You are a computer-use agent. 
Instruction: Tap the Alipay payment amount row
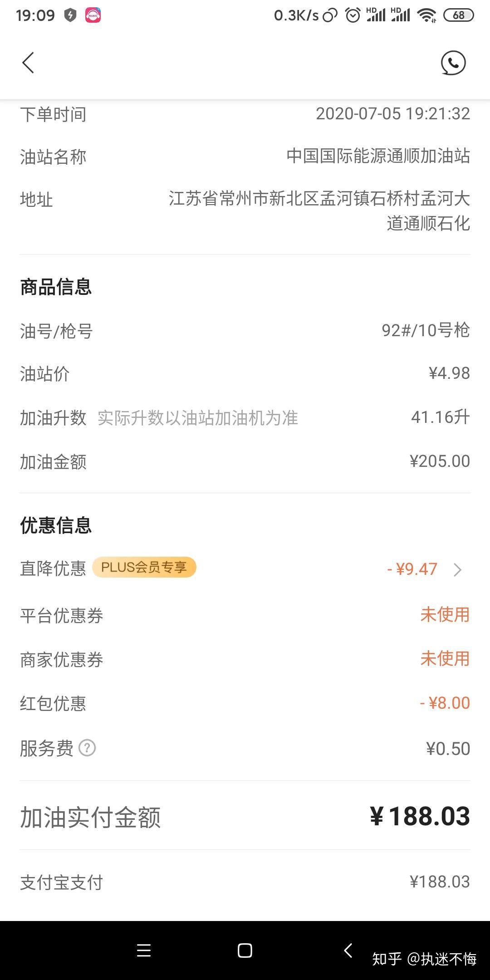point(245,882)
